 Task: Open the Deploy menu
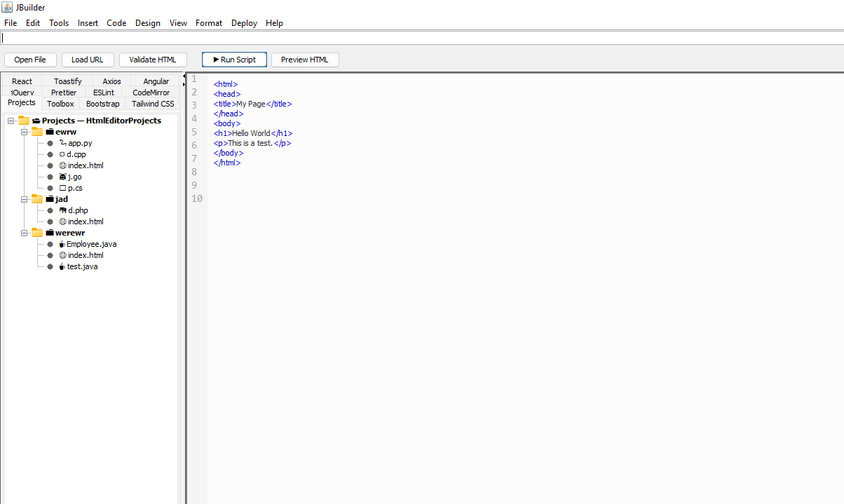coord(244,23)
